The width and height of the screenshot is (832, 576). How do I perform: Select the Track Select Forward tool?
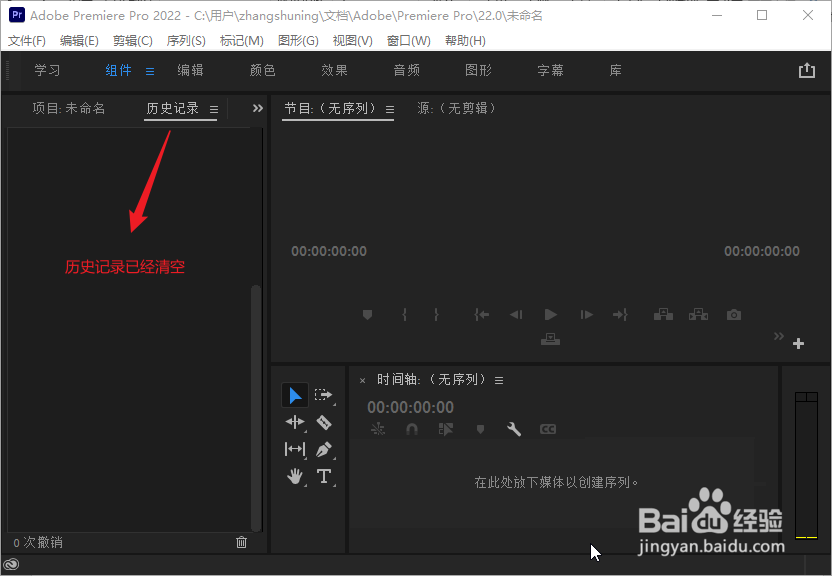point(323,395)
